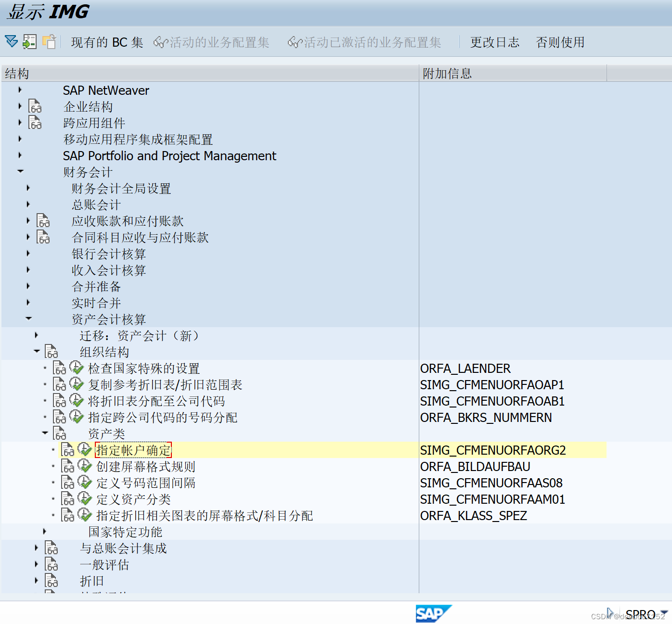The width and height of the screenshot is (672, 624).
Task: Select 实时合并 tree item
Action: click(x=96, y=303)
